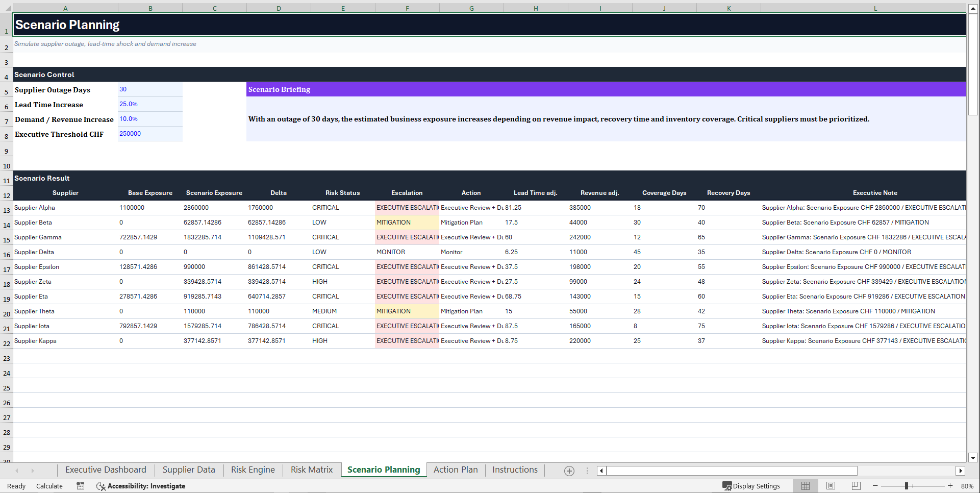This screenshot has width=980, height=493.
Task: Click the Scenario Control section header
Action: (x=490, y=75)
